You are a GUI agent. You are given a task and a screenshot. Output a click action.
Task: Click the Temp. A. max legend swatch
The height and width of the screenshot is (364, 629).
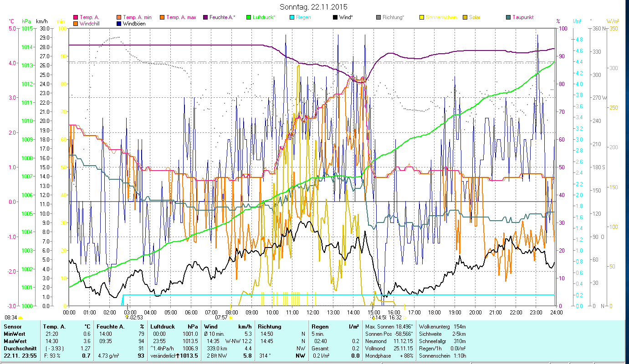click(x=162, y=18)
